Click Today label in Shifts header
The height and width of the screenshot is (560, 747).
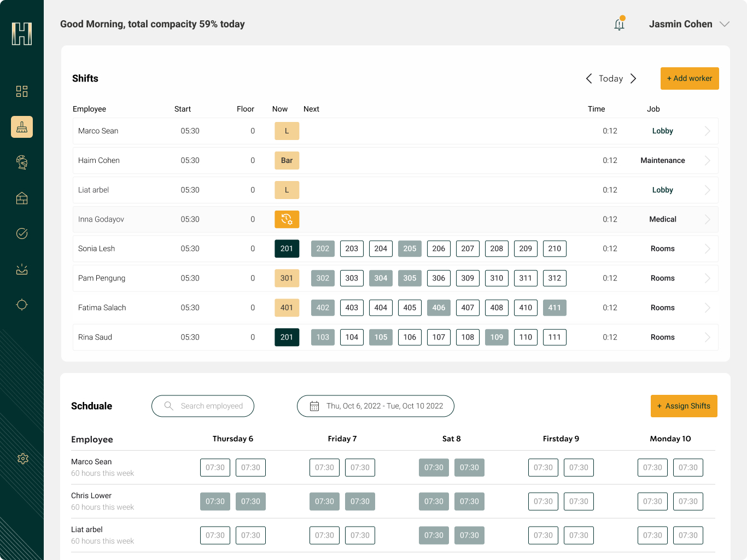(611, 78)
